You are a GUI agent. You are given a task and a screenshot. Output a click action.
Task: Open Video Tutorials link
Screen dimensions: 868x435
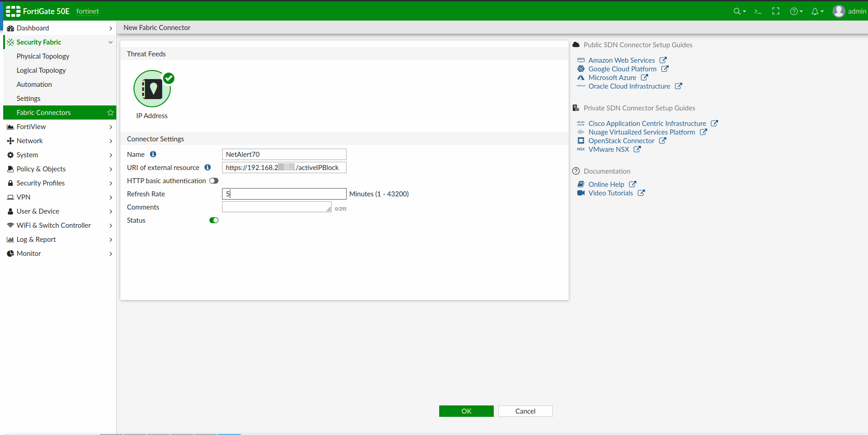610,193
